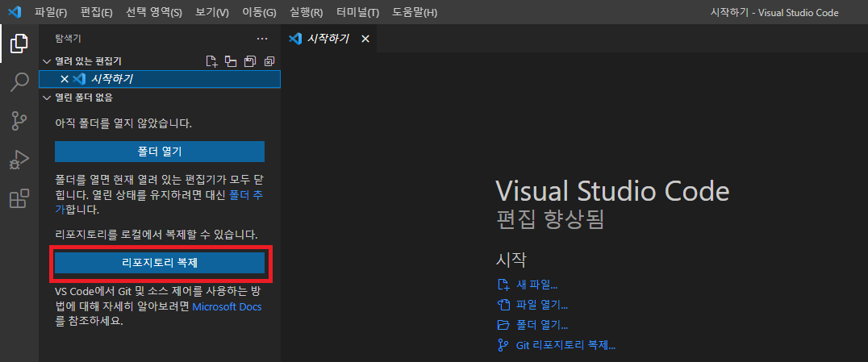
Task: Toggle vertical/horizontal editor layout icon
Action: (230, 61)
